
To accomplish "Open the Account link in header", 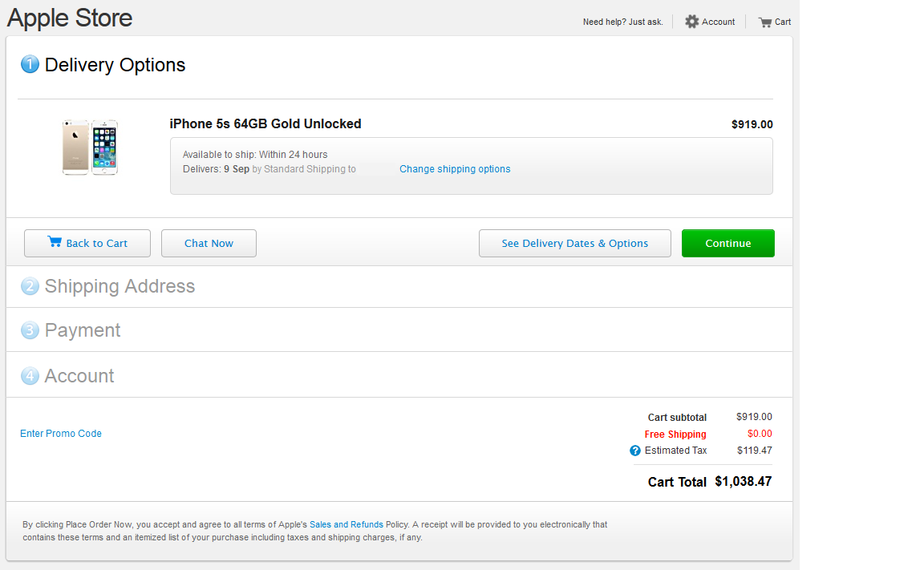I will click(x=719, y=22).
